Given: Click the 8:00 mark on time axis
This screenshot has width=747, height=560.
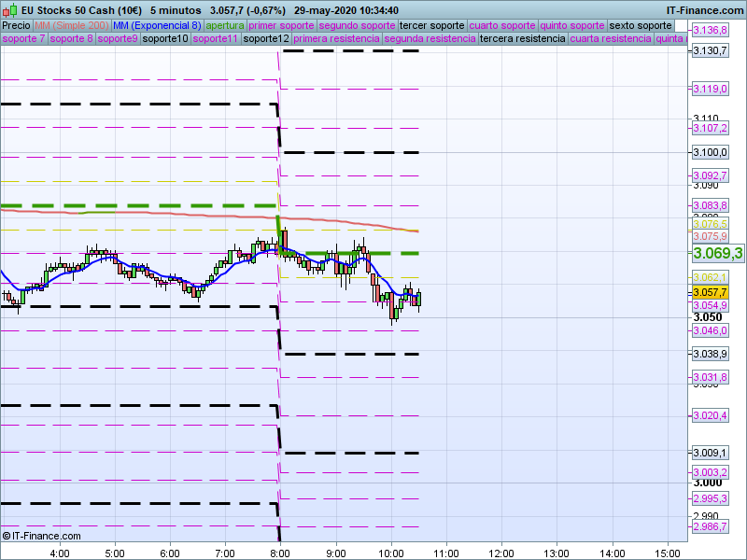Looking at the screenshot, I should click(279, 552).
